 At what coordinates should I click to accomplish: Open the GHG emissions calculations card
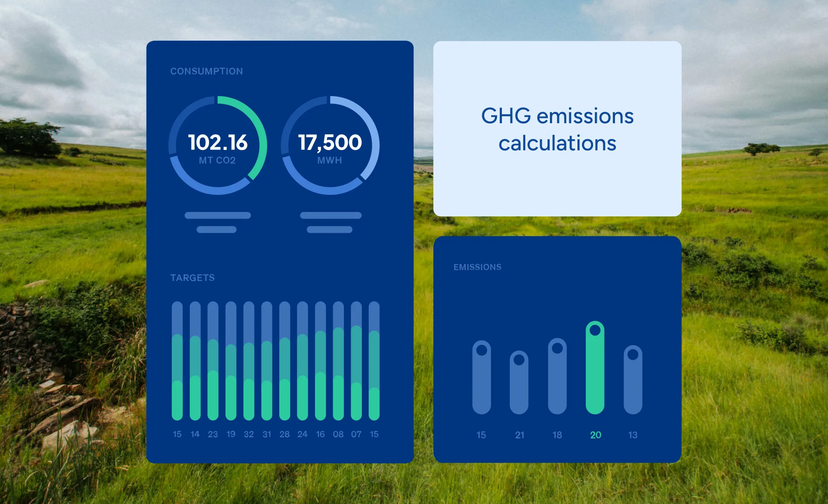click(557, 129)
